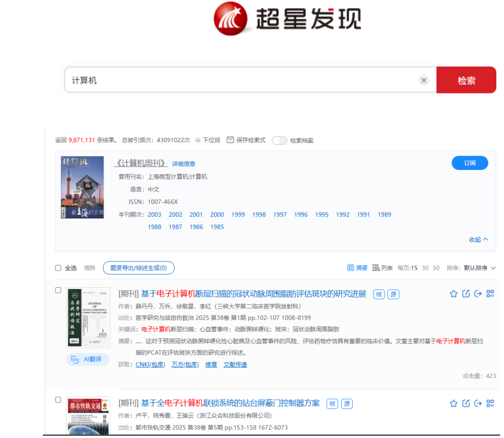504x438 pixels.
Task: Click the red 检索 search button
Action: [x=466, y=80]
